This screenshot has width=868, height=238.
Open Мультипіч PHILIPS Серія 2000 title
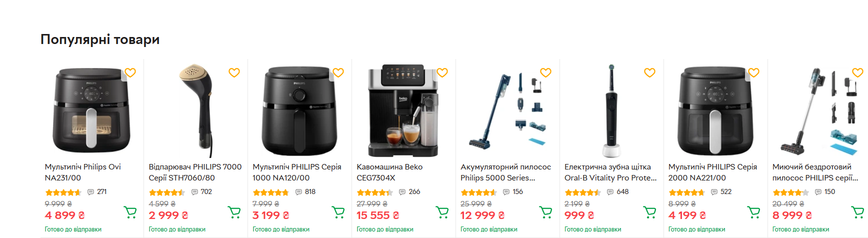[712, 172]
